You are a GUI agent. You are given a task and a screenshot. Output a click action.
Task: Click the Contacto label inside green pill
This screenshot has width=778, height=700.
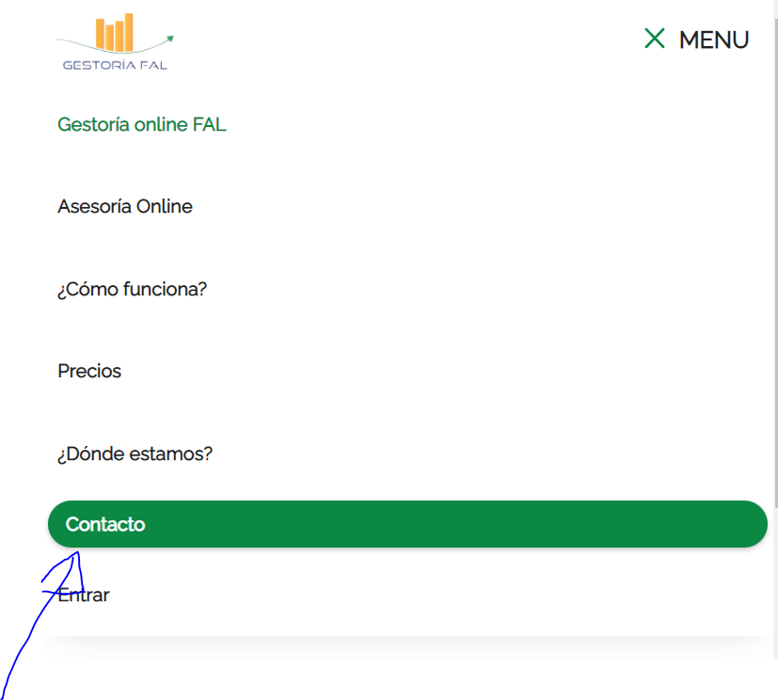pyautogui.click(x=105, y=524)
